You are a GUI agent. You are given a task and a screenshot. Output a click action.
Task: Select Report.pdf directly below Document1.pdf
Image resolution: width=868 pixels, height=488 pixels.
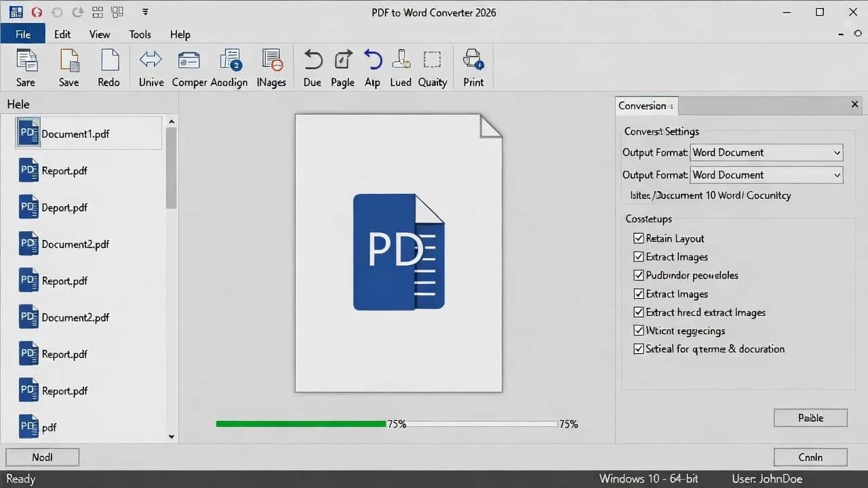click(88, 171)
